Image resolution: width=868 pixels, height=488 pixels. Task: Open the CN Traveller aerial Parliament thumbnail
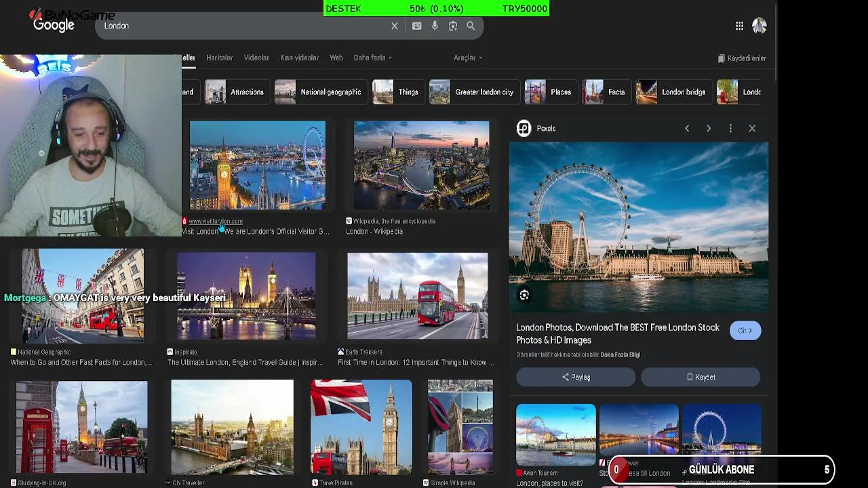(x=232, y=427)
